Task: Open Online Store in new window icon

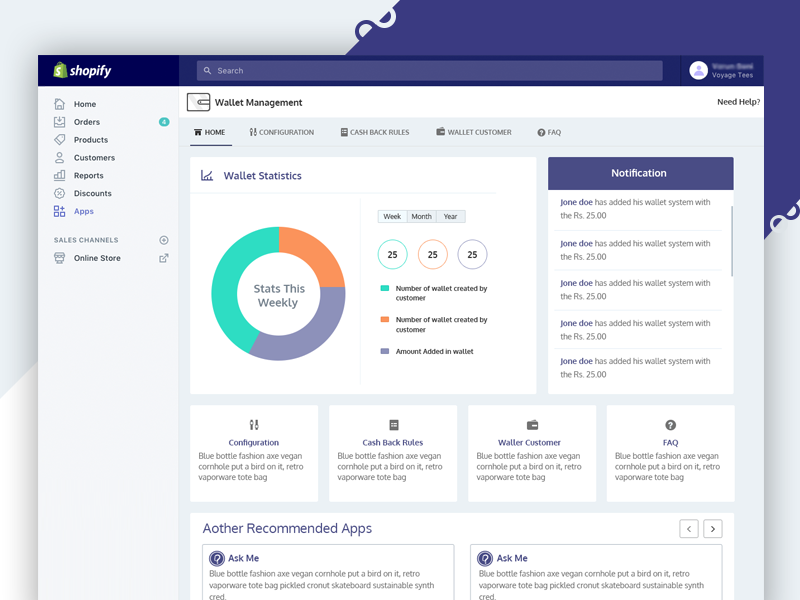Action: (x=164, y=258)
